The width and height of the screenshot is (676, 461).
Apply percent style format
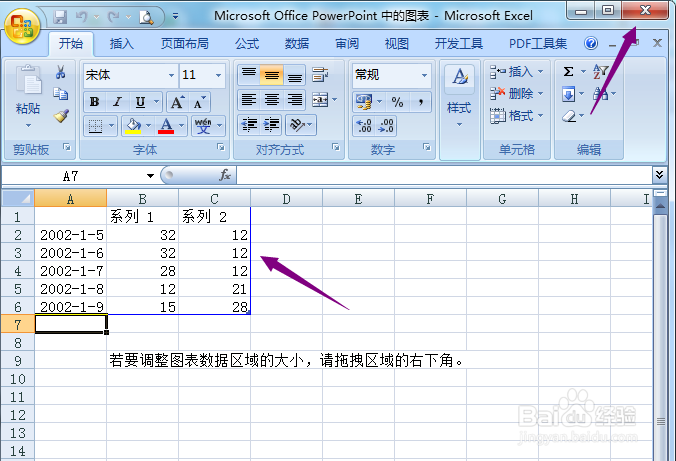(x=397, y=102)
